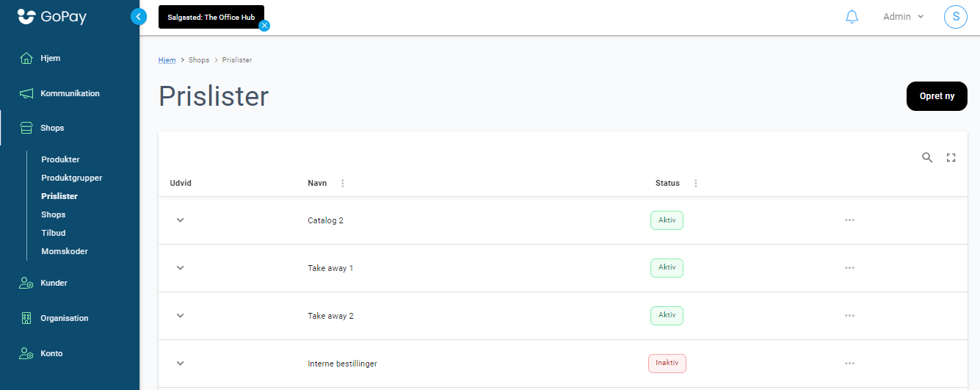980x390 pixels.
Task: Follow the Hjem breadcrumb link
Action: 167,60
